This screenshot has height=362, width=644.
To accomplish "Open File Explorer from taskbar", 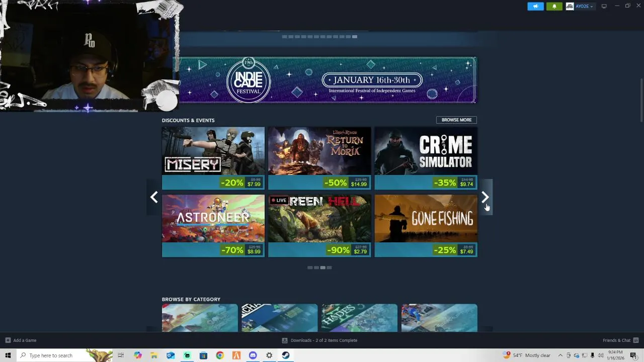I will (x=154, y=355).
